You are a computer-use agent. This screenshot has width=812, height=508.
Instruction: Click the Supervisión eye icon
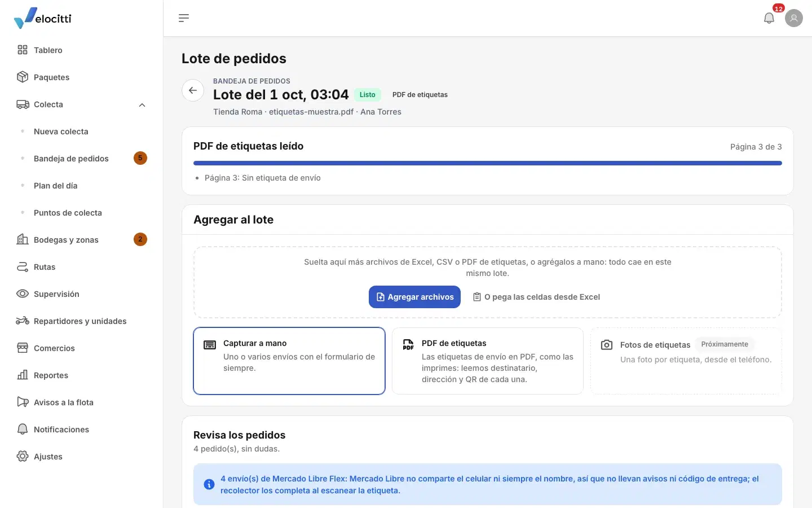click(23, 294)
